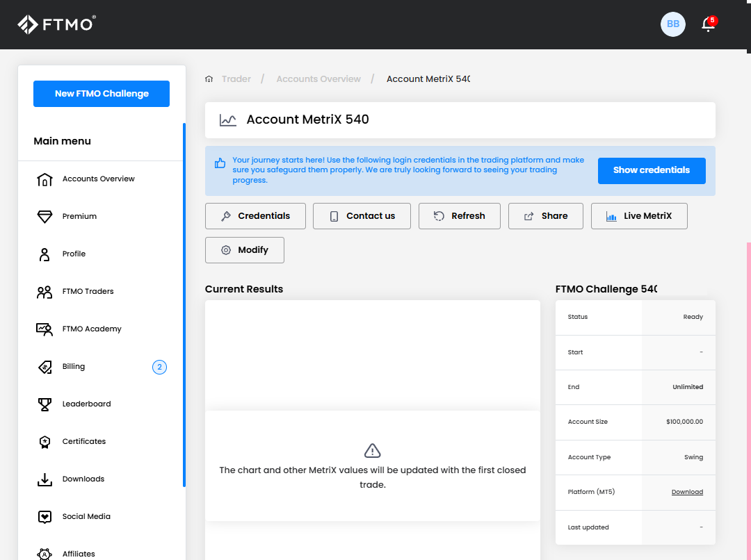Viewport: 751px width, 560px height.
Task: Click the Main menu heading
Action: tap(63, 141)
